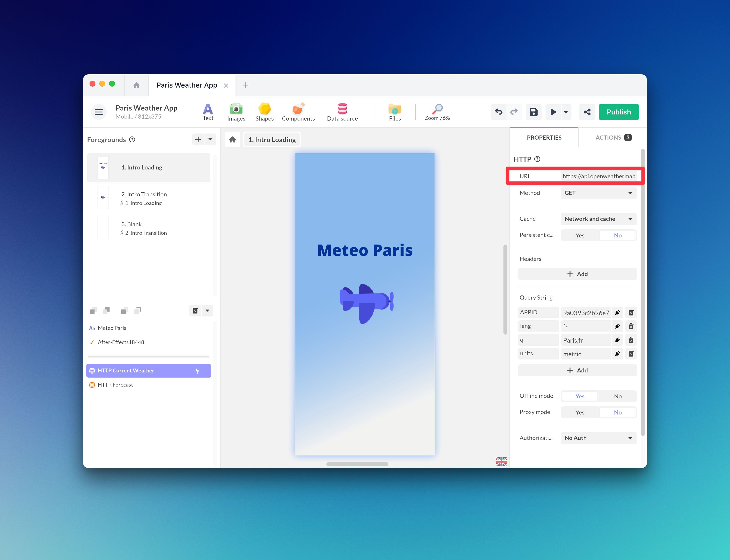Viewport: 730px width, 560px height.
Task: Click the URL input field
Action: coord(598,176)
